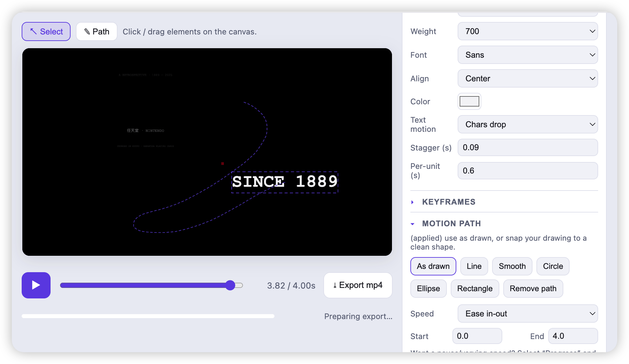Snap the path to a Rectangle
The height and width of the screenshot is (364, 629).
coord(475,288)
